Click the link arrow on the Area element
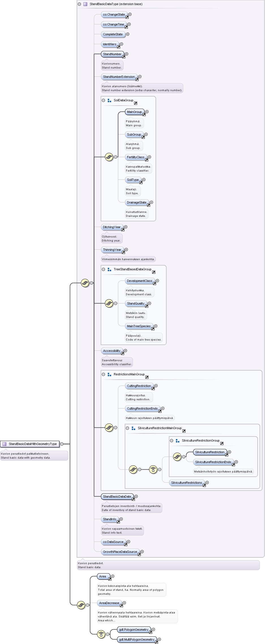The height and width of the screenshot is (644, 265). coord(110,579)
